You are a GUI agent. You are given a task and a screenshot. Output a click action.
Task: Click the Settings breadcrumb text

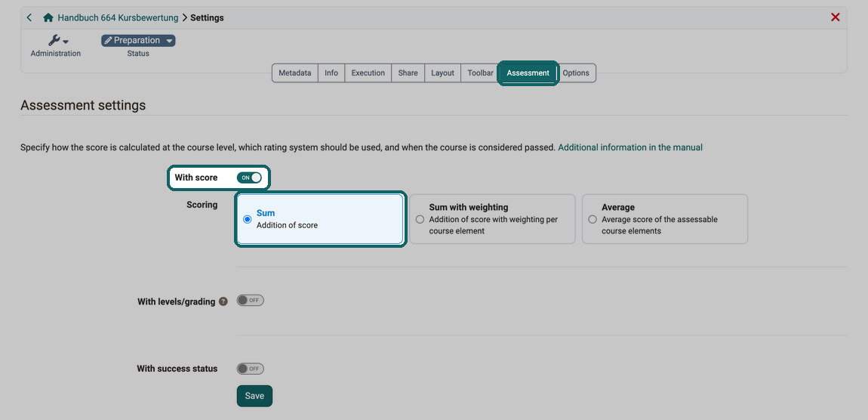(207, 17)
